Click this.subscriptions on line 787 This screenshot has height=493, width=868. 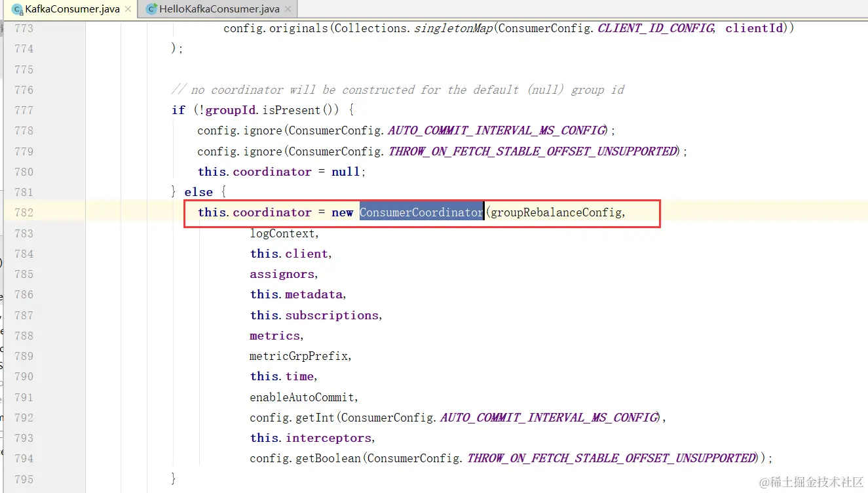[x=314, y=315]
